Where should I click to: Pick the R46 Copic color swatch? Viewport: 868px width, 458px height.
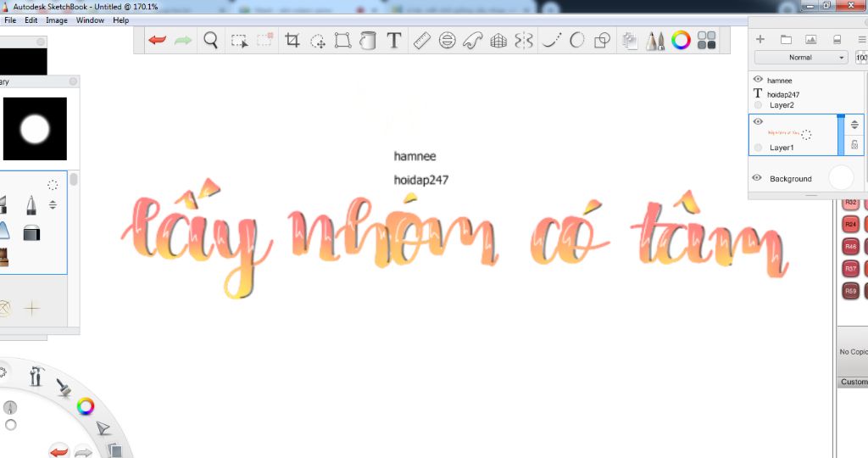pyautogui.click(x=850, y=247)
